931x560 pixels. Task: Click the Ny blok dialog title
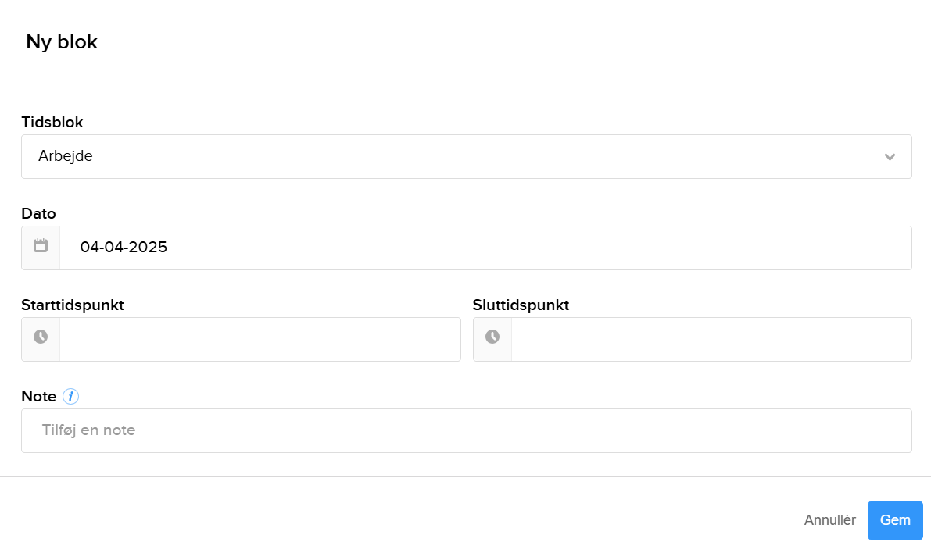(x=62, y=41)
